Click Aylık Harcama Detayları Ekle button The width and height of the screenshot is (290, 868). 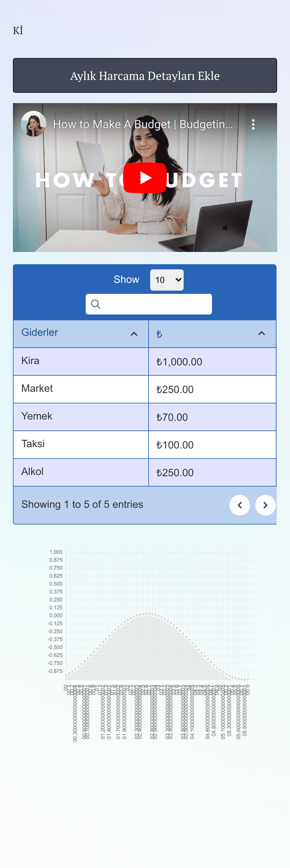145,75
